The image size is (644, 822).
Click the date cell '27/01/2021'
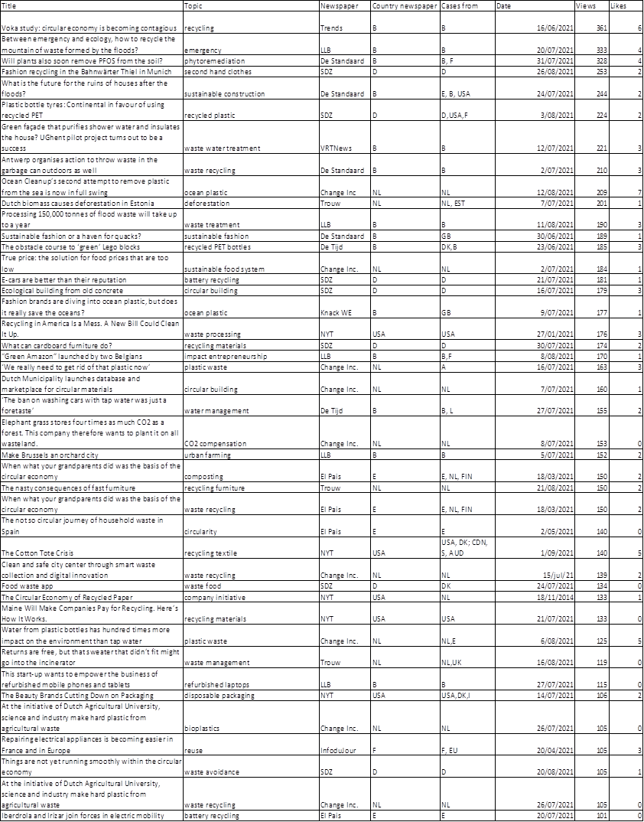[535, 329]
